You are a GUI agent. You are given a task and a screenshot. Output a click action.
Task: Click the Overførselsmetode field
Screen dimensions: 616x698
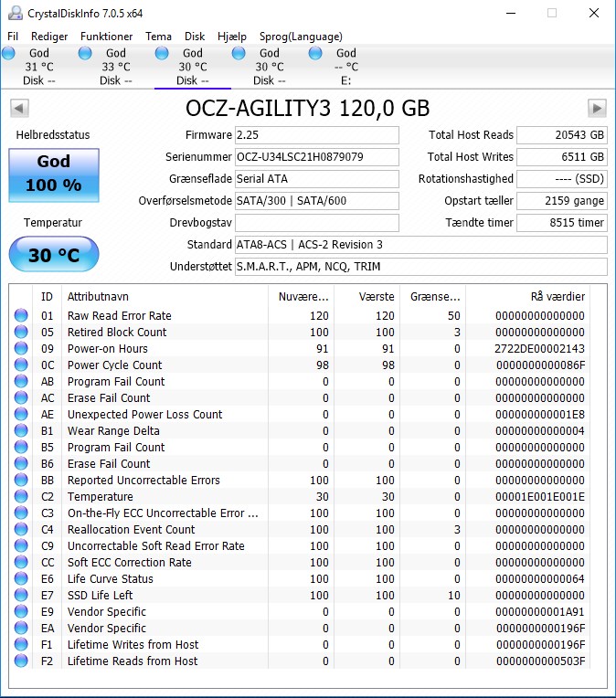click(317, 201)
